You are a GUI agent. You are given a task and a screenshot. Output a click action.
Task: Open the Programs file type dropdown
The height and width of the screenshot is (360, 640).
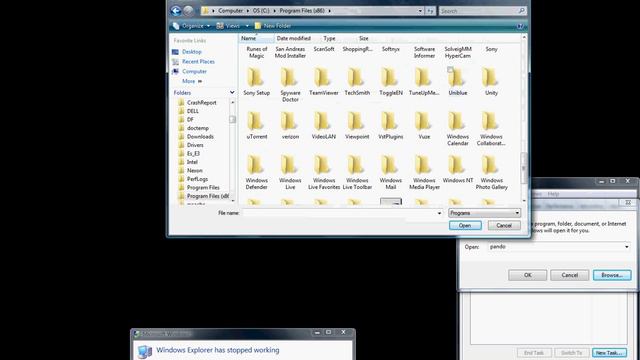[x=484, y=213]
